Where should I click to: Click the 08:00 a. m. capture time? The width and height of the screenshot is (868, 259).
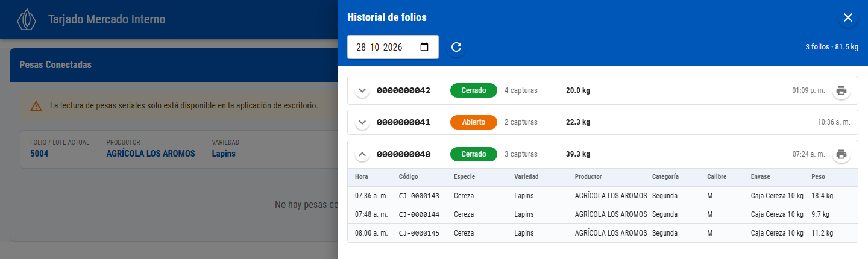(371, 233)
